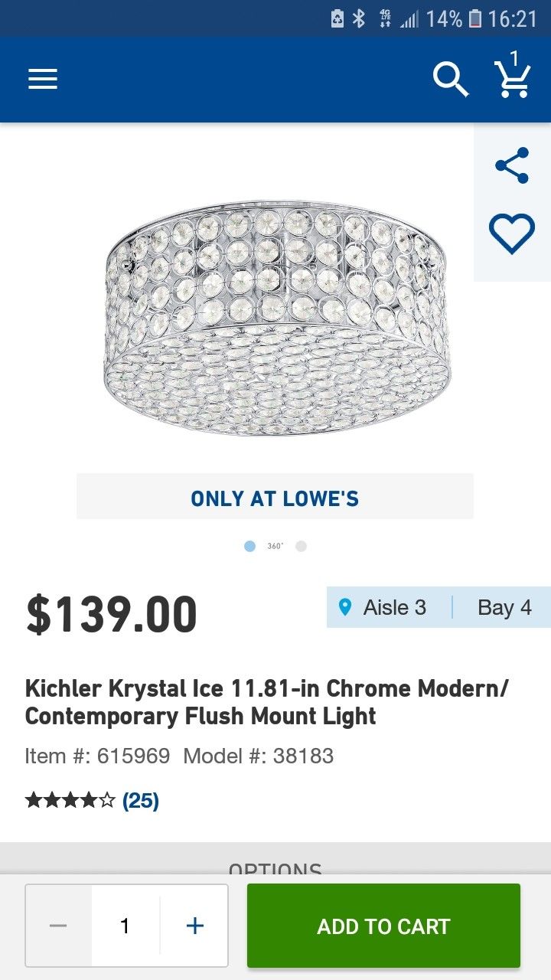551x980 pixels.
Task: Increase quantity with the plus control
Action: [193, 925]
